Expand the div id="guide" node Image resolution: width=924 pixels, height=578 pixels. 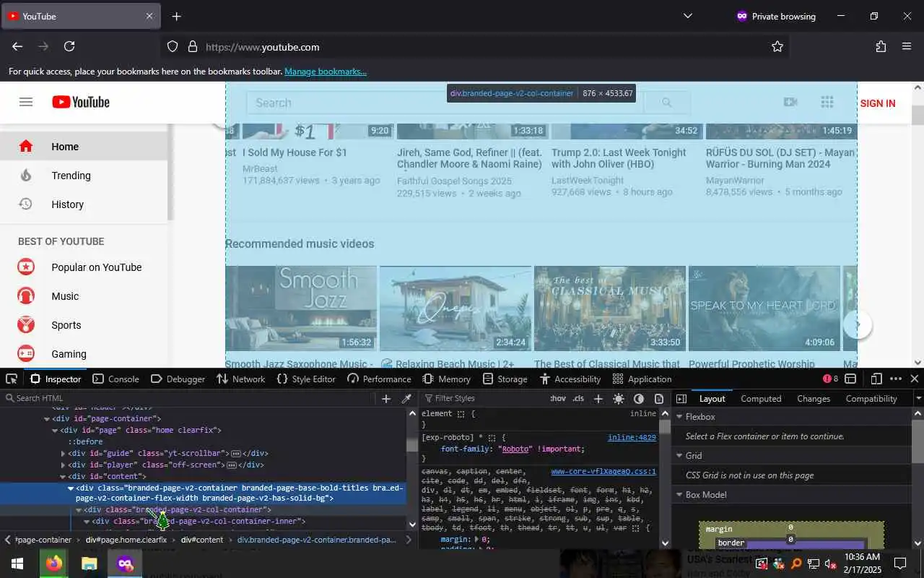(64, 454)
